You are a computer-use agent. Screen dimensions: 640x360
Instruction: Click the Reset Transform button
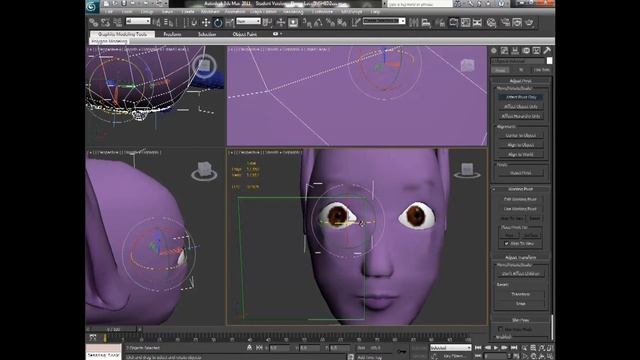(521, 294)
